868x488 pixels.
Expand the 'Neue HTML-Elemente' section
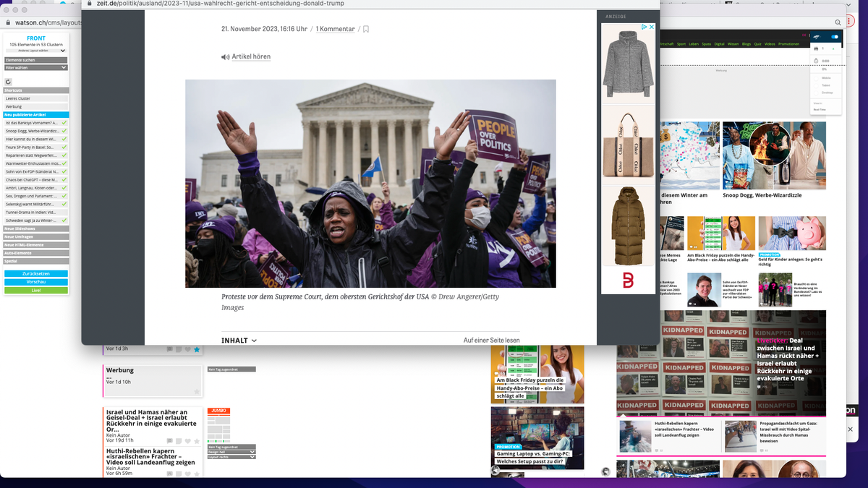pyautogui.click(x=36, y=244)
